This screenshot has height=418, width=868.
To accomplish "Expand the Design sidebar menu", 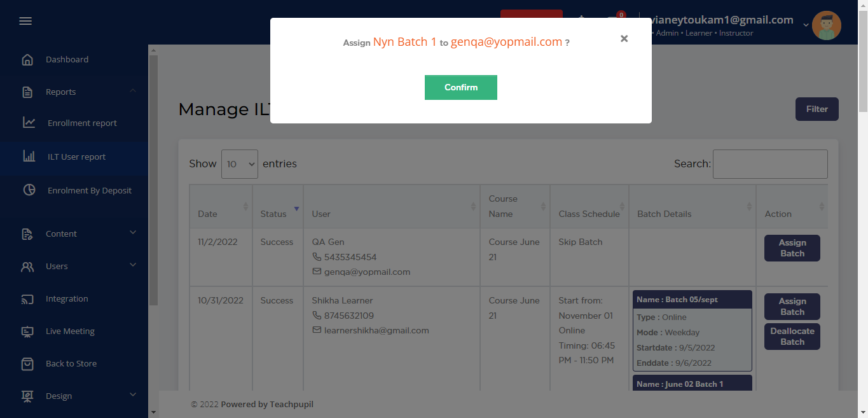I will point(133,395).
